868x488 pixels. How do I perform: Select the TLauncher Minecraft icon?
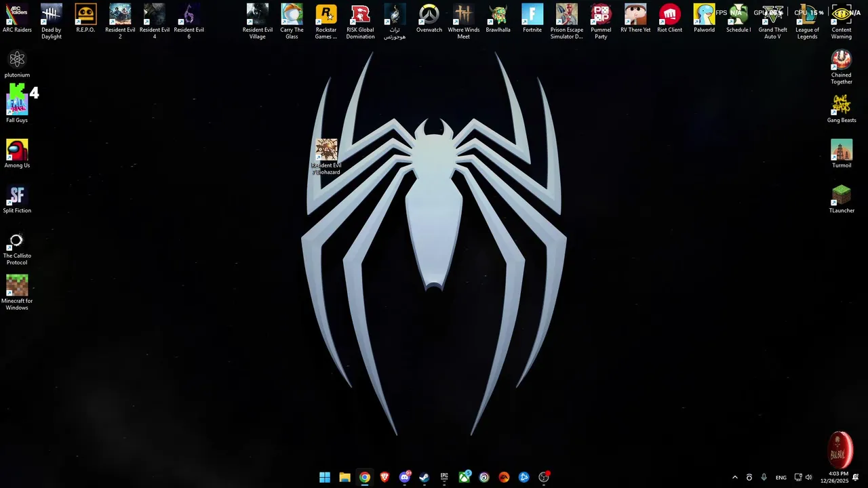pos(842,199)
